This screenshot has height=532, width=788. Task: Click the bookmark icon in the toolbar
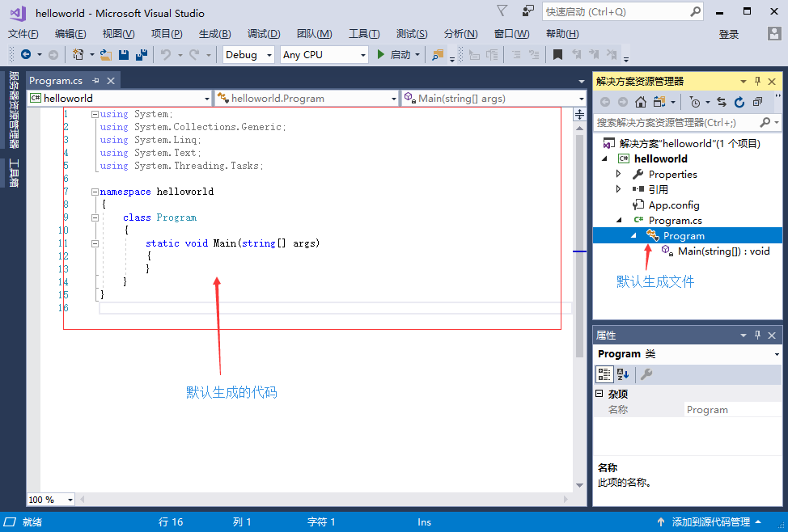[x=557, y=55]
